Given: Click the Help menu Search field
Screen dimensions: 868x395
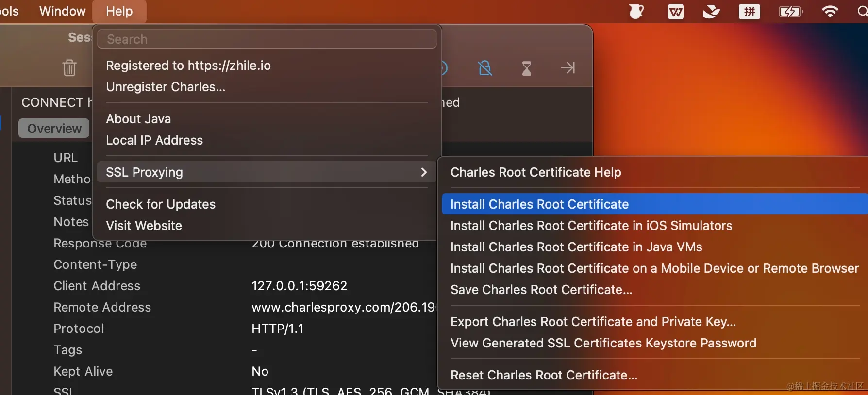Looking at the screenshot, I should [x=267, y=39].
